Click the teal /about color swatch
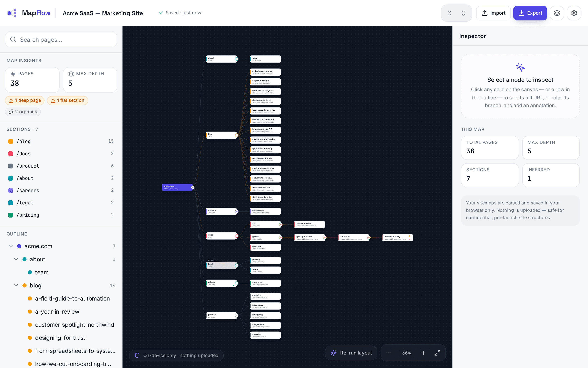The image size is (588, 368). [11, 178]
